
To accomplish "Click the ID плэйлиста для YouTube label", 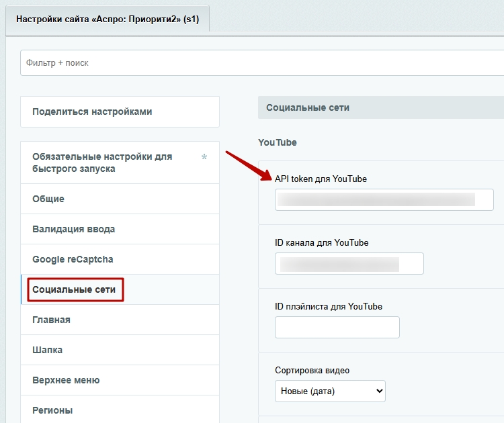I will pos(329,306).
